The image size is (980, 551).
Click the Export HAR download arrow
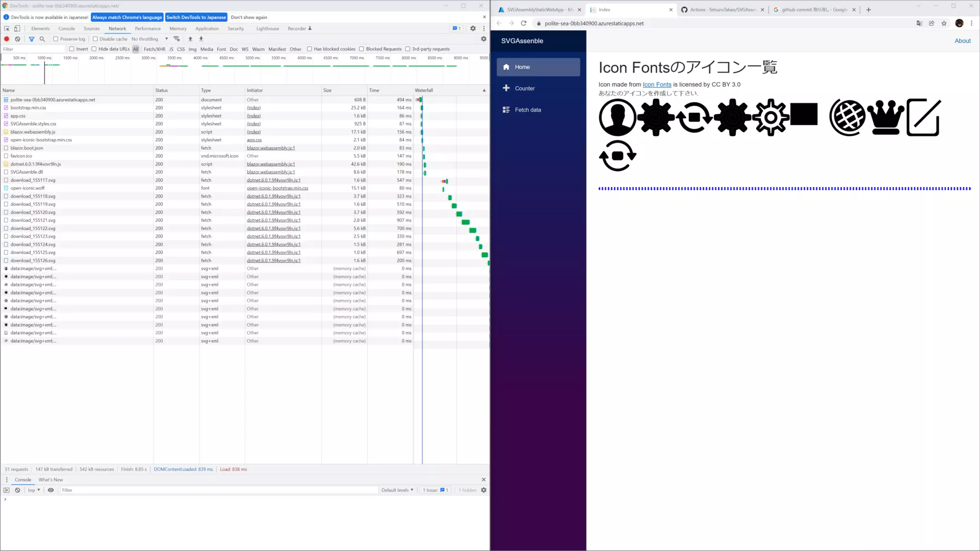(x=201, y=39)
